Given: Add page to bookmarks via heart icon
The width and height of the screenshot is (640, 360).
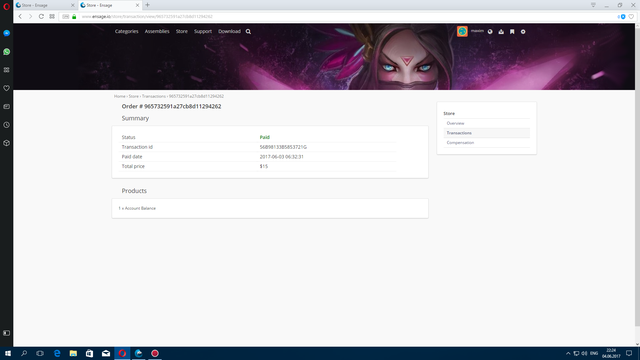Looking at the screenshot, I should click(631, 16).
